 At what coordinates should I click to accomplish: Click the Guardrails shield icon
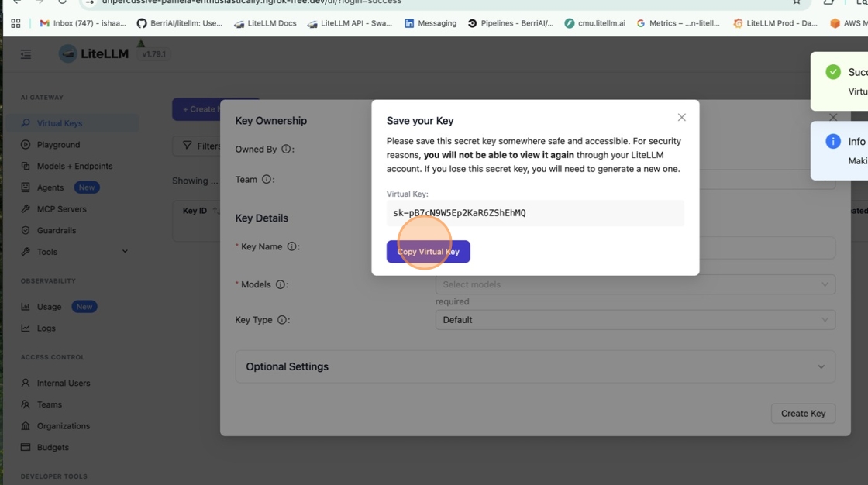[x=26, y=230]
